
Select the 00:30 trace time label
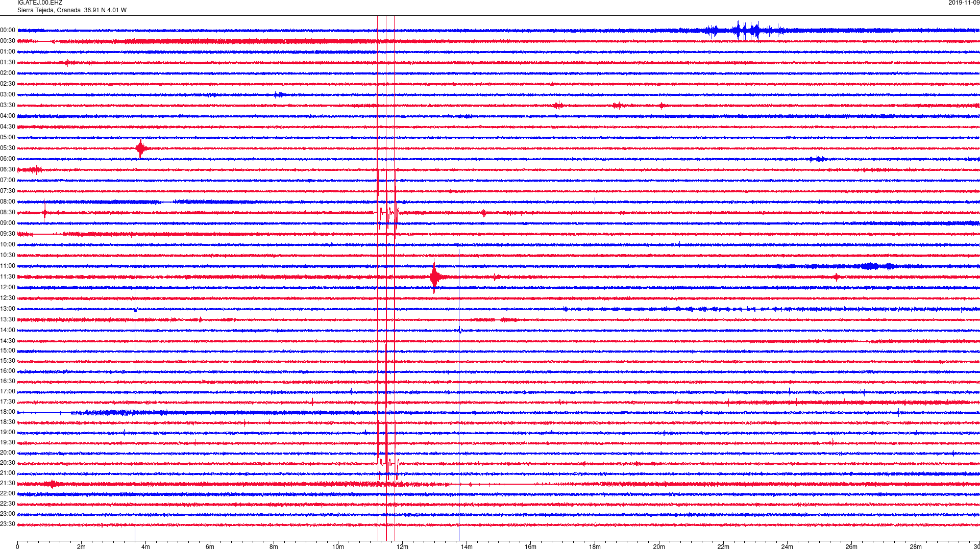(8, 41)
